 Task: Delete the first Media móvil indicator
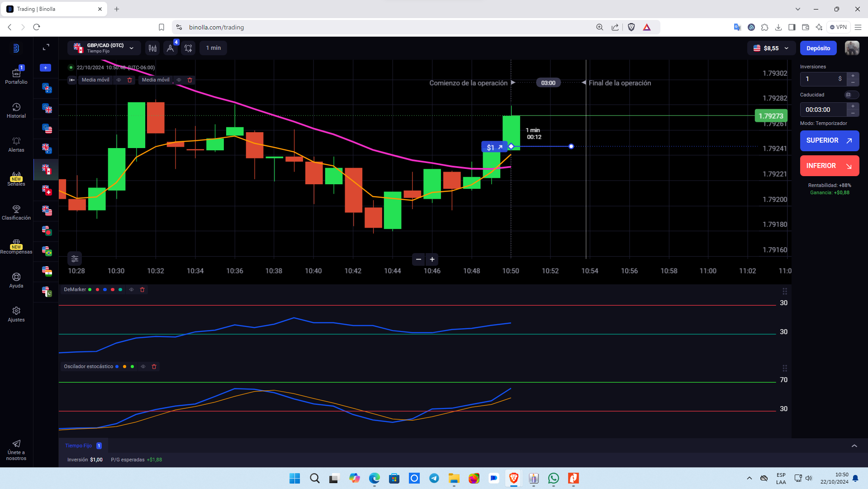(x=130, y=80)
